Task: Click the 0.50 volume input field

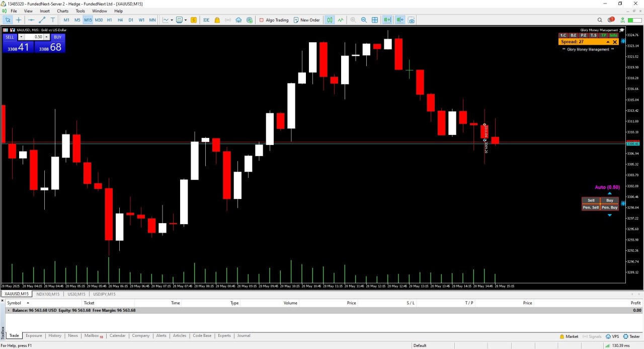Action: click(x=34, y=37)
